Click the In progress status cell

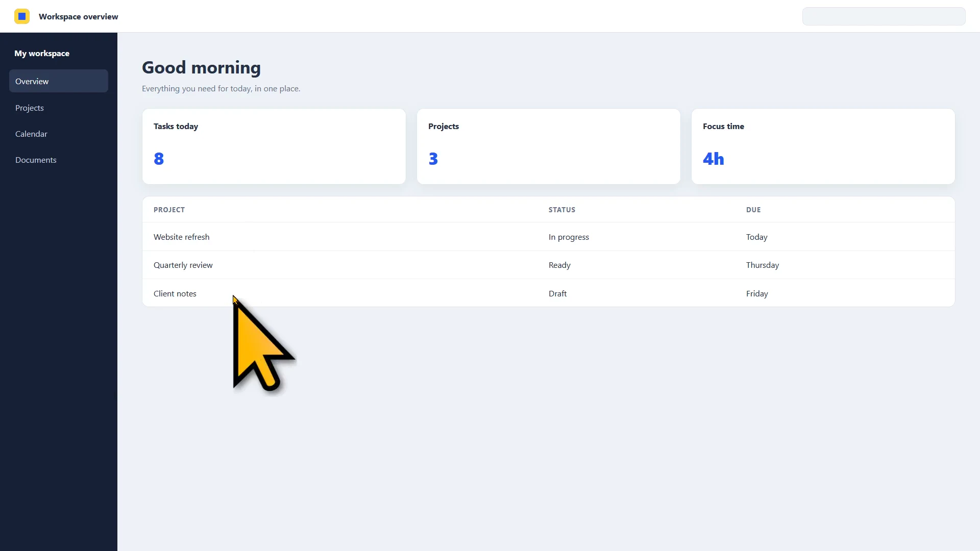569,237
